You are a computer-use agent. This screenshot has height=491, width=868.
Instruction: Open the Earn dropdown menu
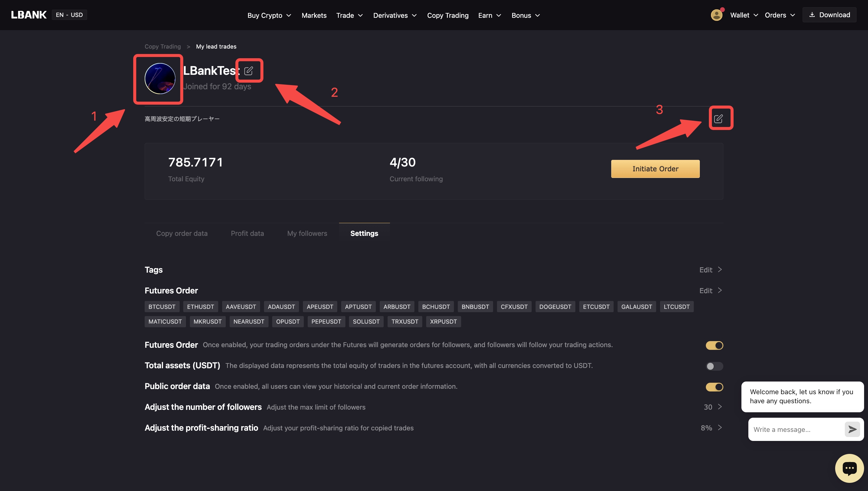(x=489, y=15)
